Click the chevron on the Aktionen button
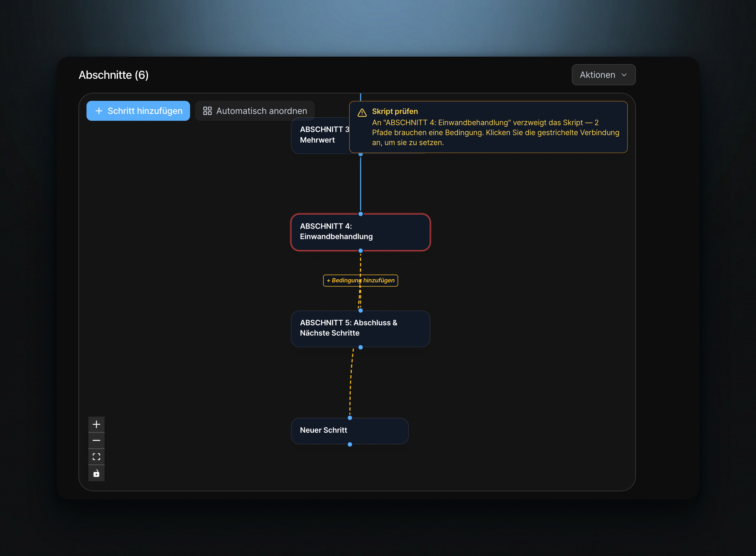Viewport: 756px width, 556px height. (x=624, y=75)
